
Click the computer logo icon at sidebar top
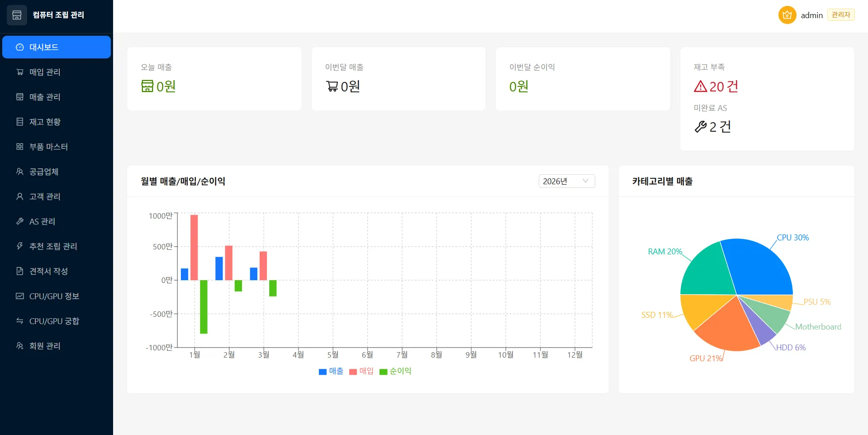point(16,15)
